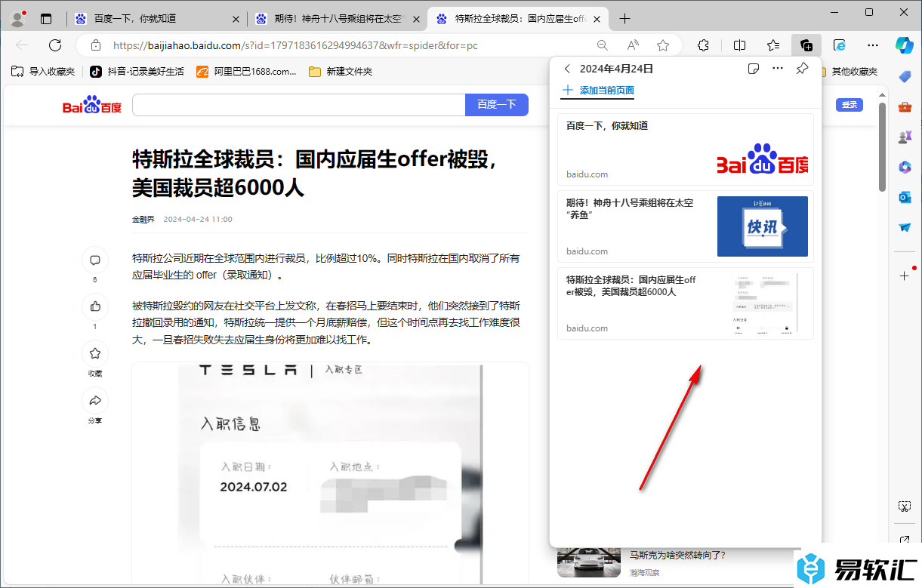Image resolution: width=922 pixels, height=588 pixels.
Task: Close the 百度一下 tab
Action: [x=236, y=19]
